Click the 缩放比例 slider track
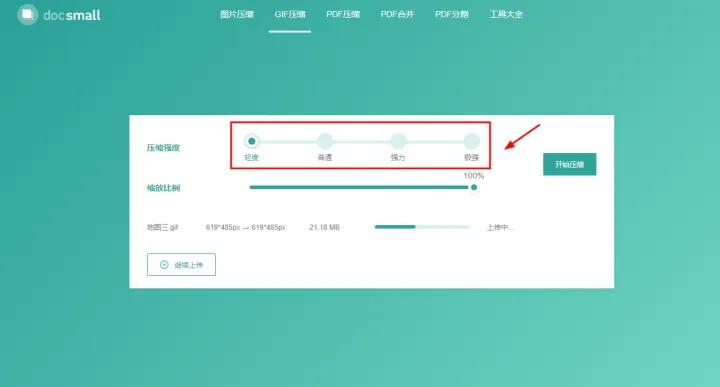 [361, 187]
